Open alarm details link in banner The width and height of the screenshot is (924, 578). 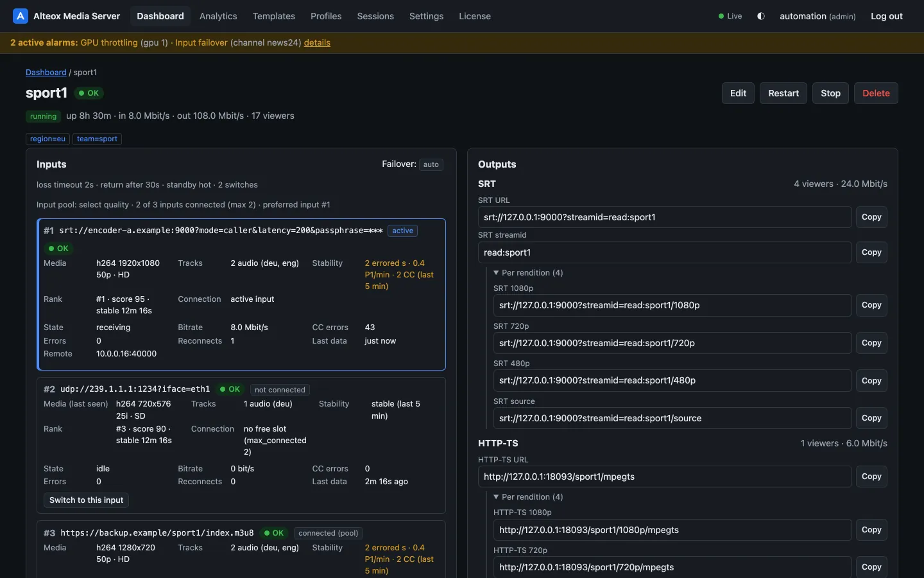click(x=317, y=42)
